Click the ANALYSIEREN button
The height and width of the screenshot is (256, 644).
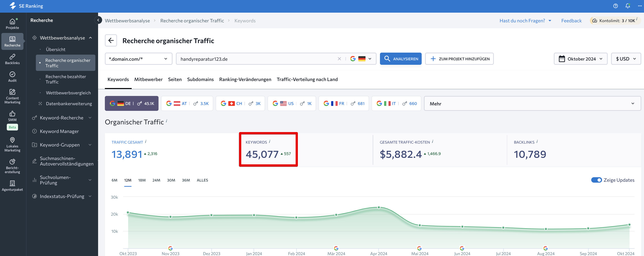pos(400,59)
